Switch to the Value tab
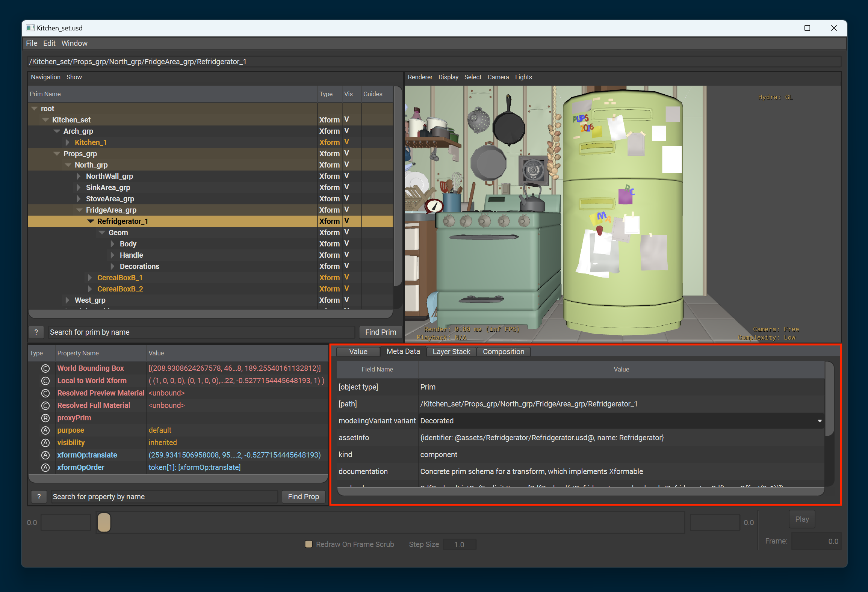 pos(358,352)
